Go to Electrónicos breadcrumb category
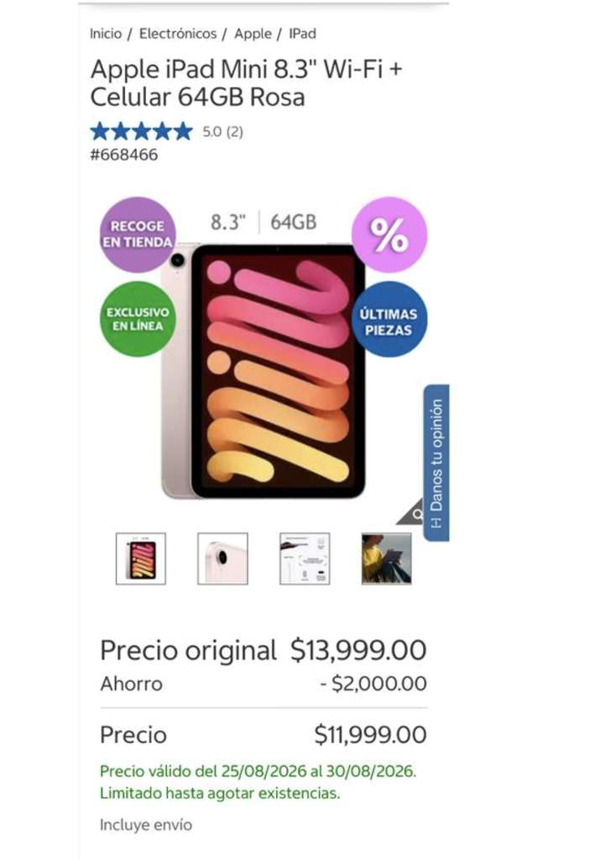 coord(178,34)
